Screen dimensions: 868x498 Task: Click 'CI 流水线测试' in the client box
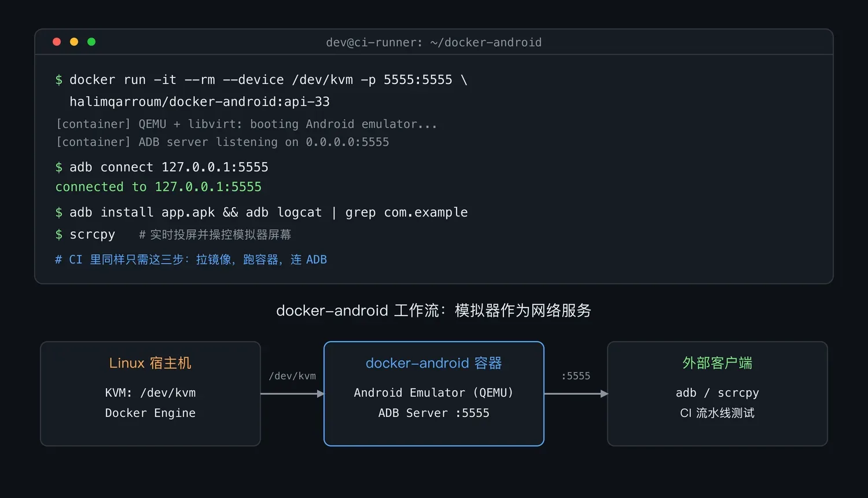(x=718, y=413)
